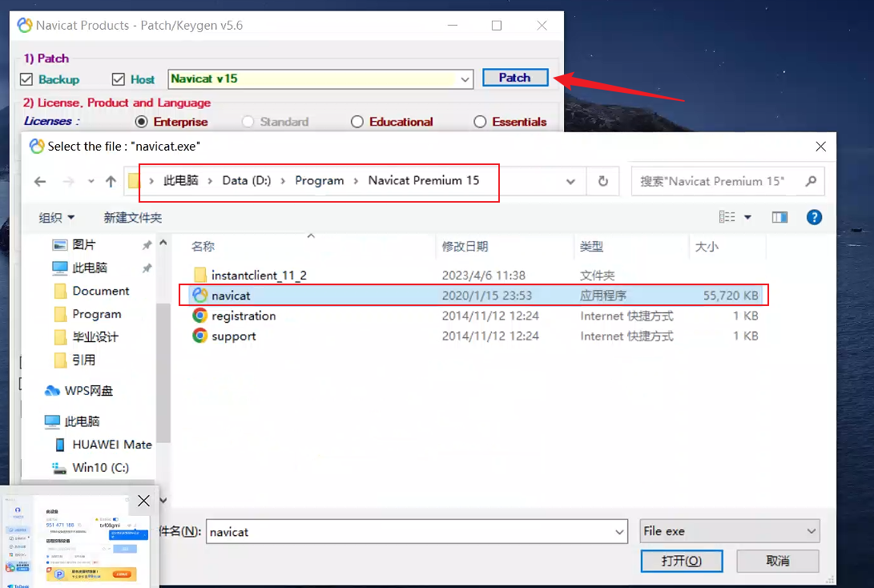Toggle the preview pane icon
This screenshot has height=588, width=874.
(779, 217)
